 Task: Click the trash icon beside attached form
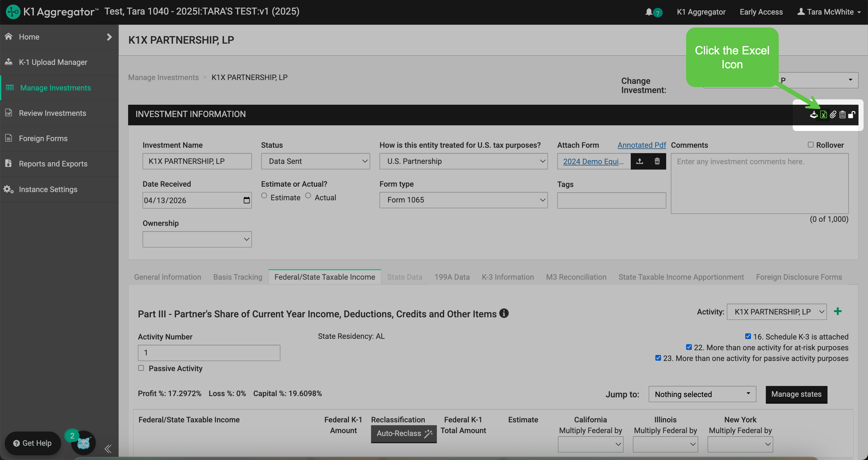pyautogui.click(x=657, y=161)
